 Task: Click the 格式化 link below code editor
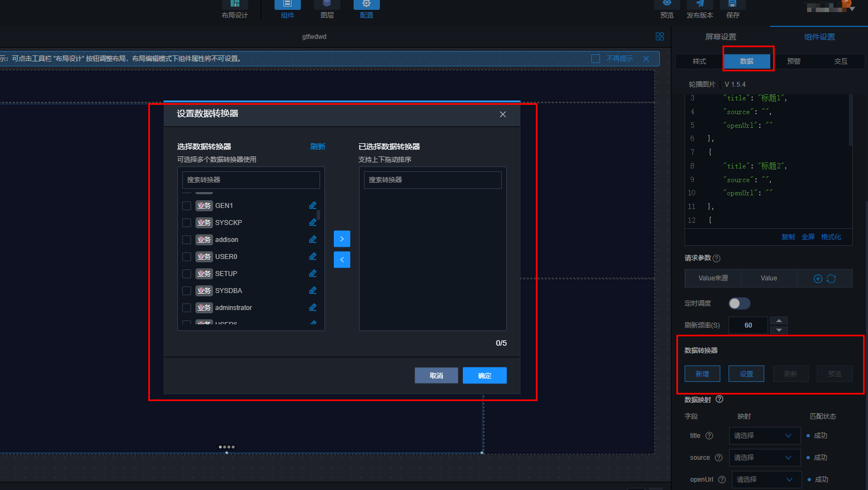click(831, 237)
